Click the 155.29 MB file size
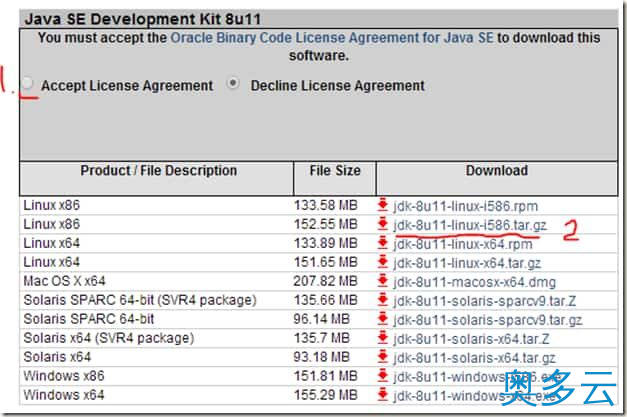Viewport: 627px width, 417px height. coord(325,395)
